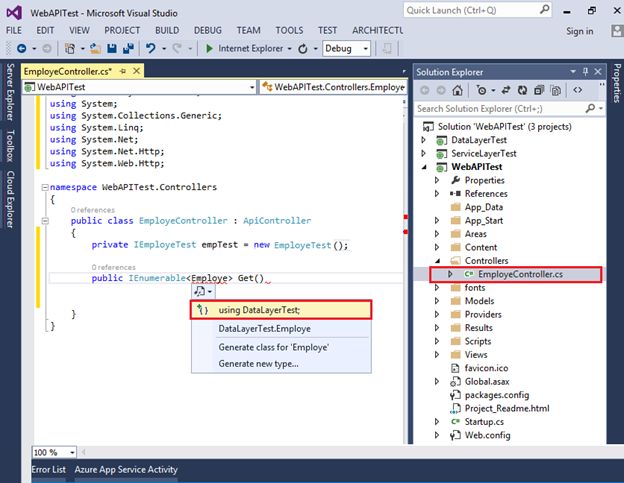The height and width of the screenshot is (483, 624).
Task: Open the Error List tab at bottom
Action: (x=49, y=469)
